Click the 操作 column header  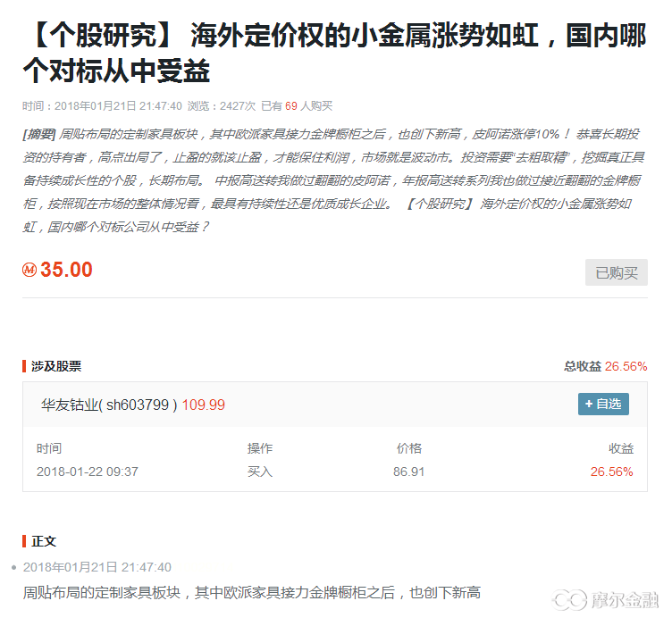click(x=260, y=448)
